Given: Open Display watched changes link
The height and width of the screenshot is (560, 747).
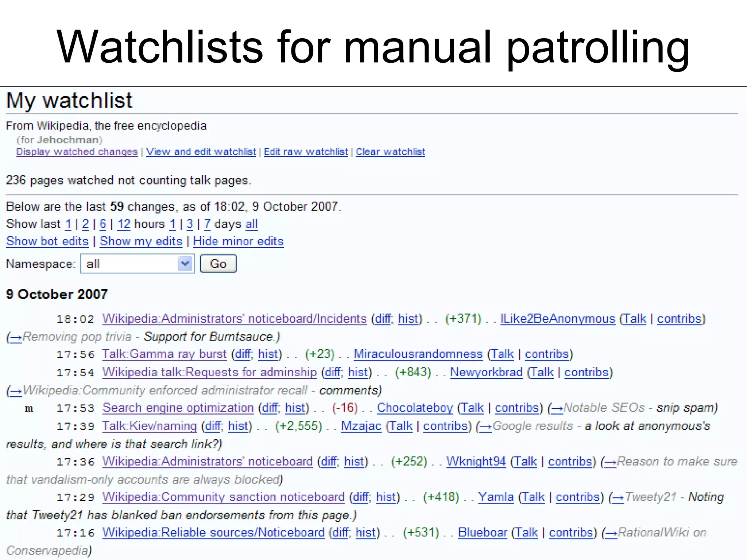Looking at the screenshot, I should (x=77, y=152).
